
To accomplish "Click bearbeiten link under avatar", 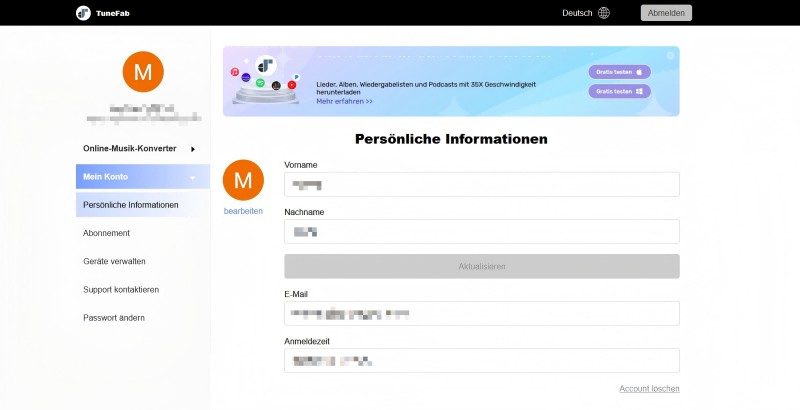I will [x=243, y=211].
